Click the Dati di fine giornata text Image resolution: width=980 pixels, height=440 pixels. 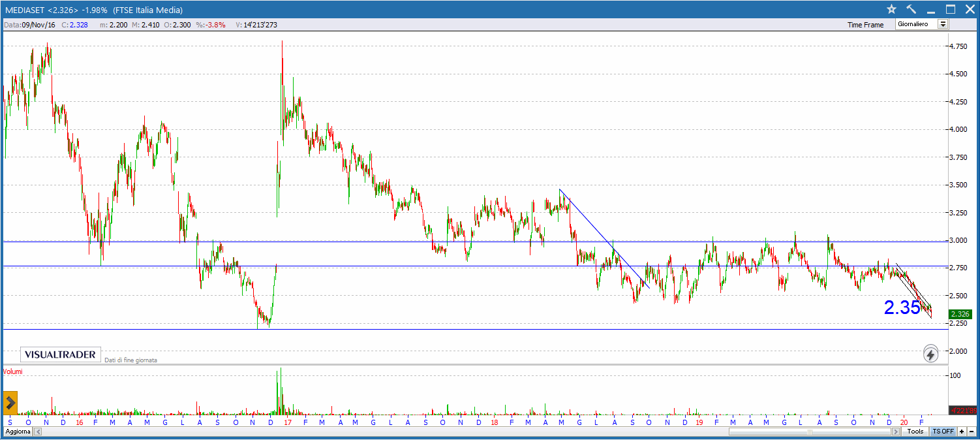pyautogui.click(x=130, y=360)
